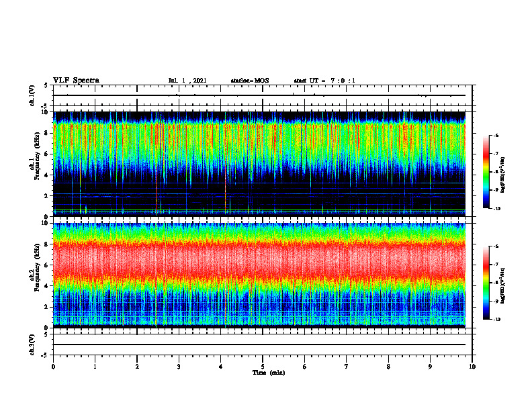Select the "start UT = 7:0:1" text
Image resolution: width=532 pixels, height=411 pixels.
[x=324, y=81]
